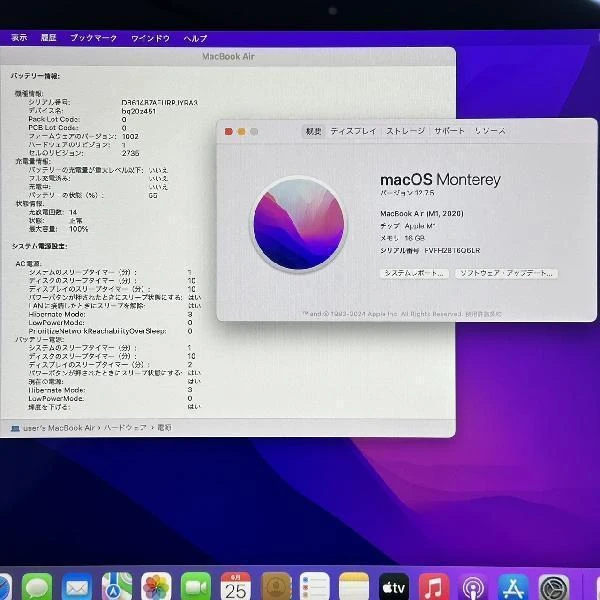Open Maps app in the Dock
600x600 pixels.
117,587
